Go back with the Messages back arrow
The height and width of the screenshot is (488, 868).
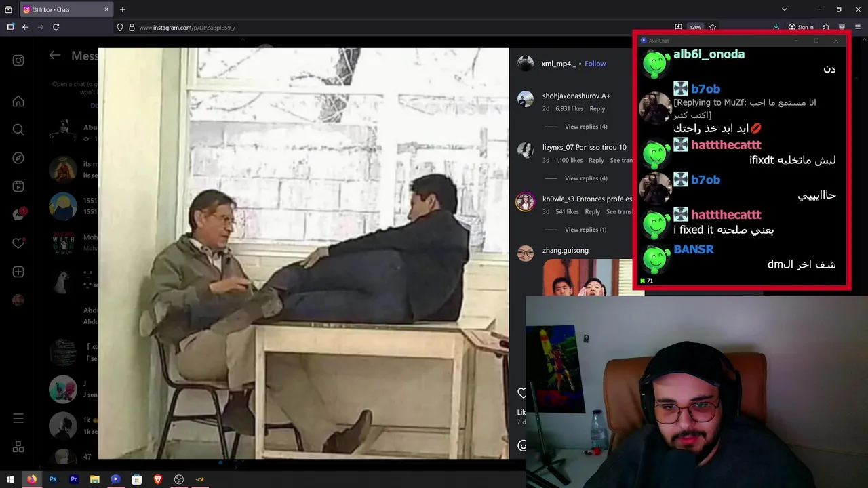55,56
